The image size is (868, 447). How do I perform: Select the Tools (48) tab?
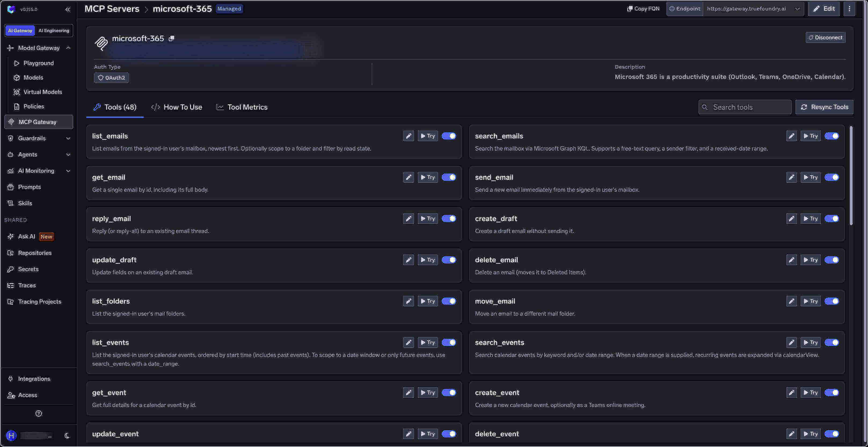pyautogui.click(x=115, y=107)
